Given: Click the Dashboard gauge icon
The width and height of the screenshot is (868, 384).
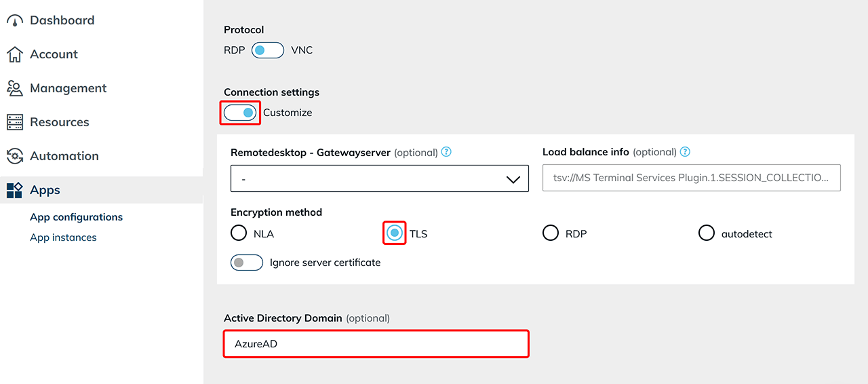Looking at the screenshot, I should 15,20.
